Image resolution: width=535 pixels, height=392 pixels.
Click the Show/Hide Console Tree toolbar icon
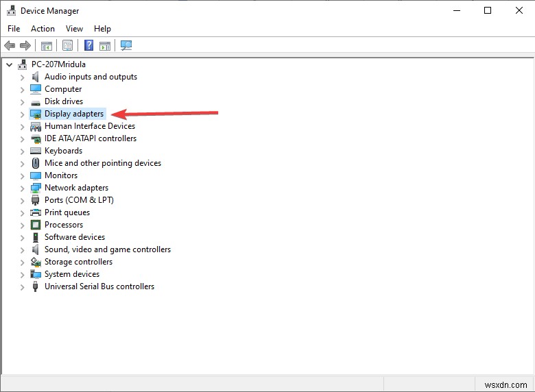[x=47, y=45]
